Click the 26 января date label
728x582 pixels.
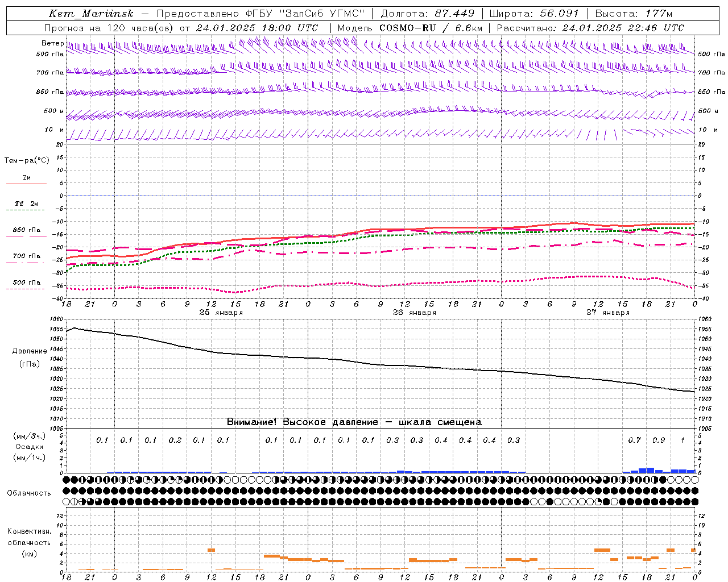pos(415,313)
